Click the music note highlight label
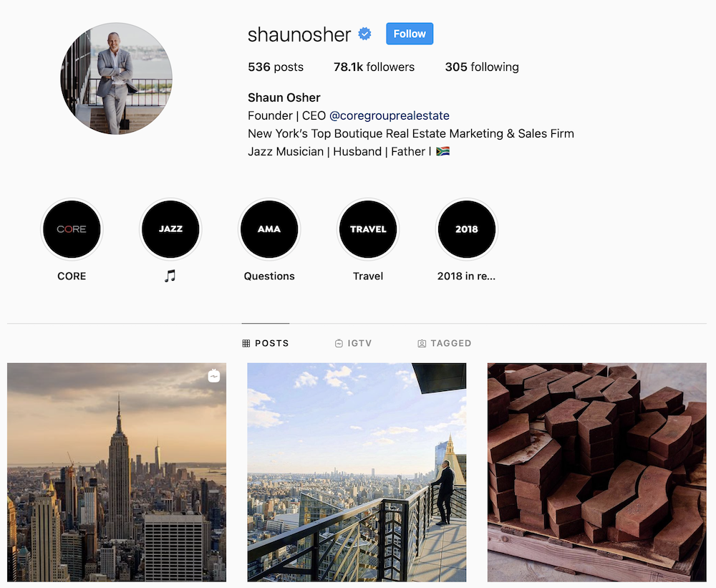716x588 pixels. pyautogui.click(x=170, y=276)
